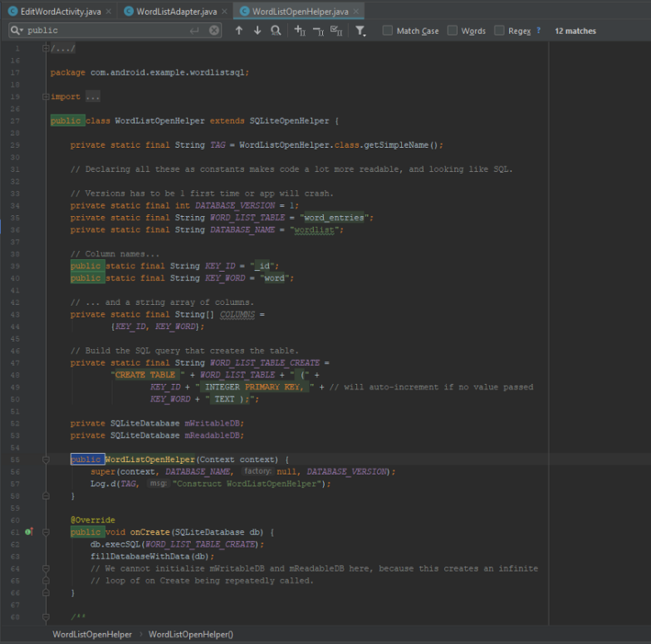The image size is (651, 644).
Task: Click the COLUMNS array name
Action: point(237,314)
